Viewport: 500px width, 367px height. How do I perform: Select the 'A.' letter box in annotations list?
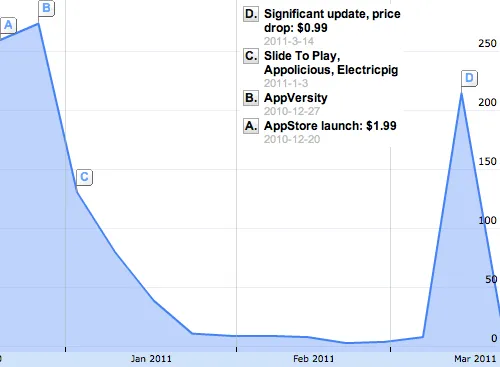point(251,126)
